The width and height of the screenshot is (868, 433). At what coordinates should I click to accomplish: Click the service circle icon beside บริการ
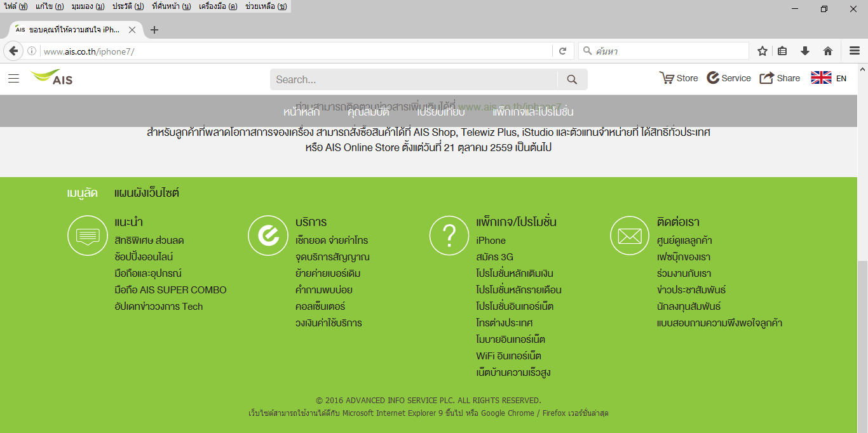click(268, 236)
